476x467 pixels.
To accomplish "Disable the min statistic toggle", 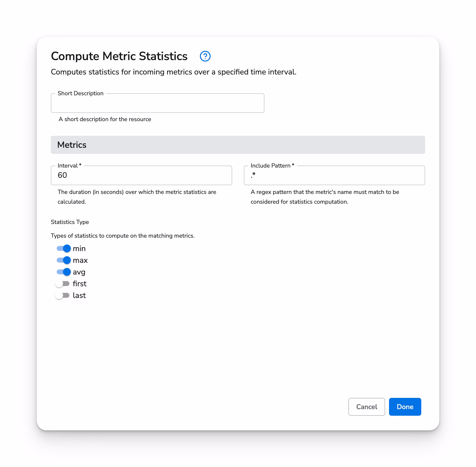I will [x=63, y=248].
